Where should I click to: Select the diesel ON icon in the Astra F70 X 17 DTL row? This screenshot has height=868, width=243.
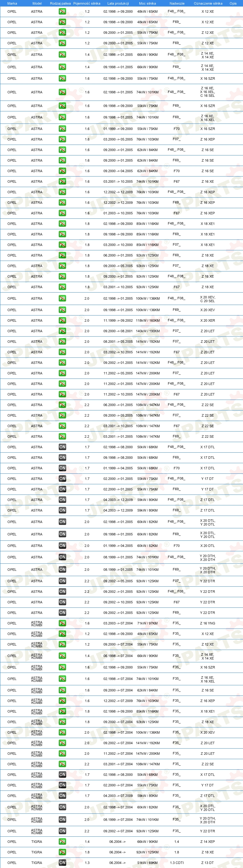[62, 468]
